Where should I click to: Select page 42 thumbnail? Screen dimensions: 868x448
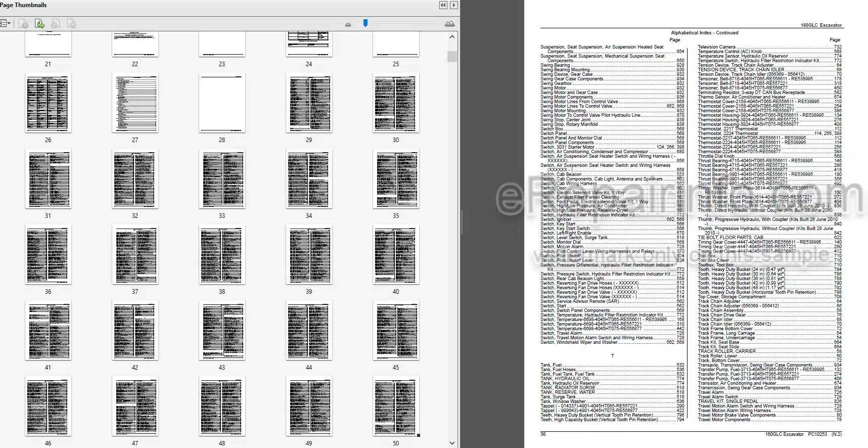[x=135, y=331]
